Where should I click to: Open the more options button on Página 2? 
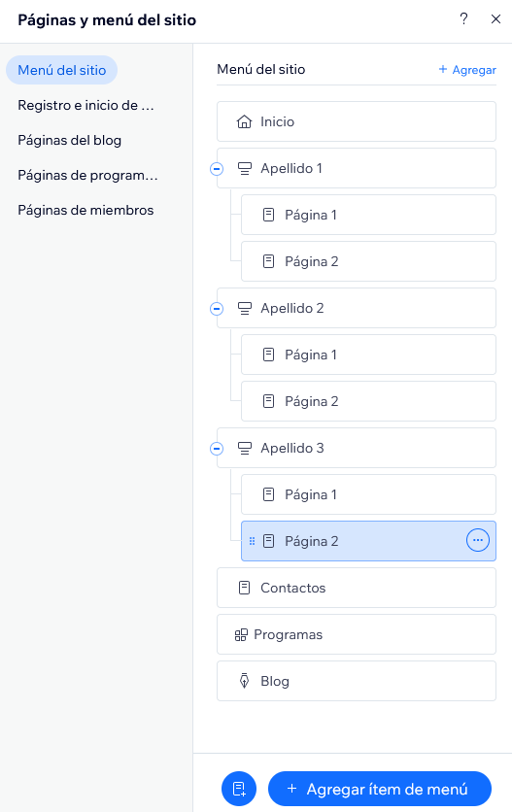[478, 541]
